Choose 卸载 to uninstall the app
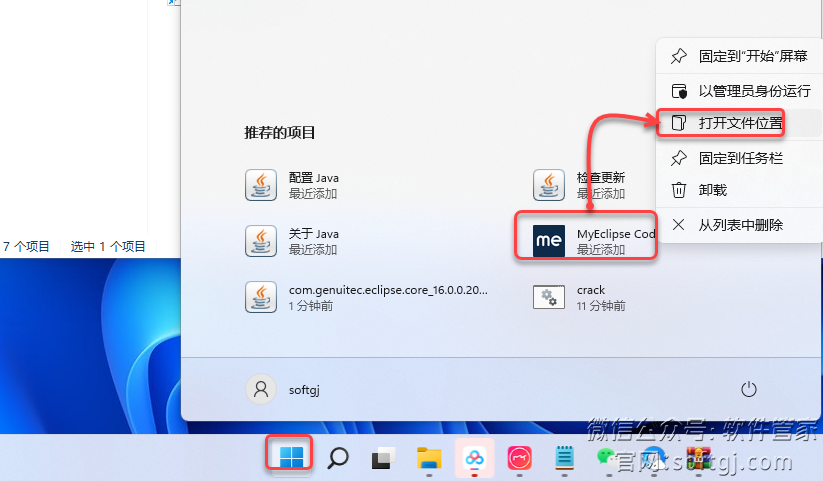The image size is (823, 481). [739, 190]
